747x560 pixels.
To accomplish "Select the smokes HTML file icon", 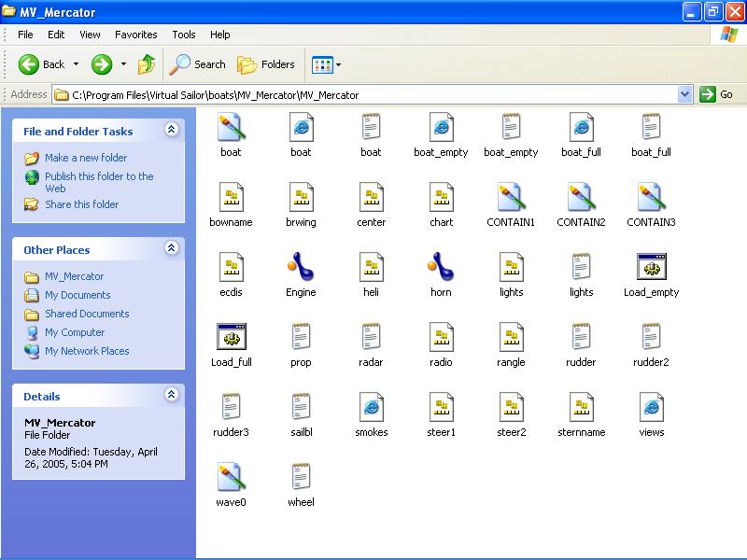I will click(x=371, y=407).
